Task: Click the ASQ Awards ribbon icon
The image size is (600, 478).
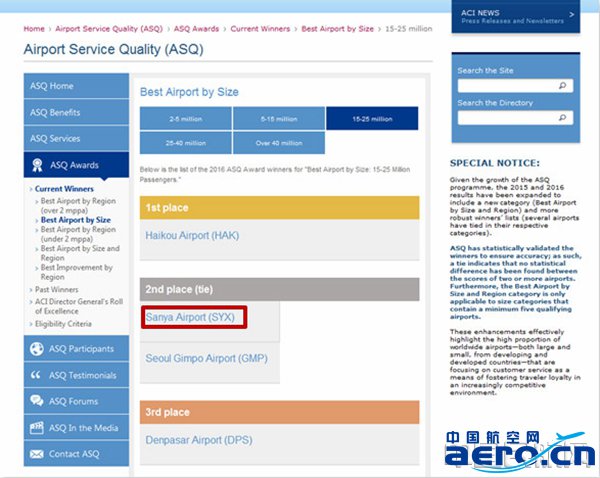Action: click(x=37, y=165)
